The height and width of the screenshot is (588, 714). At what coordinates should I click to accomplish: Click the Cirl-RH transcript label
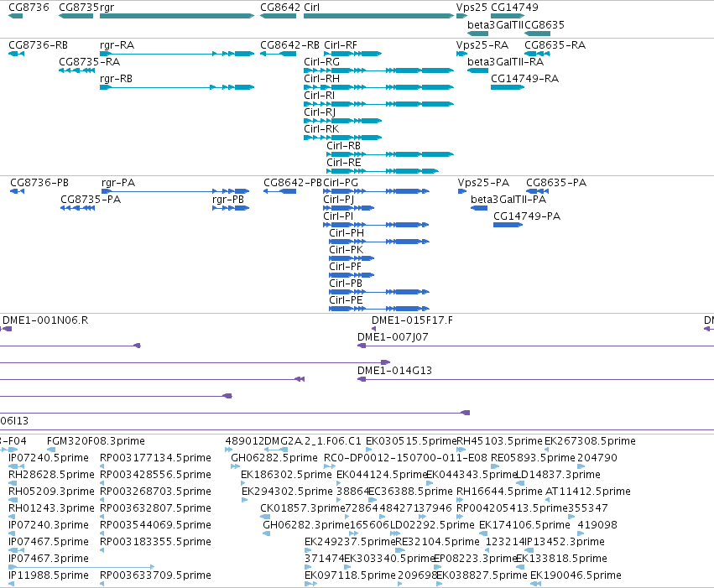point(321,79)
